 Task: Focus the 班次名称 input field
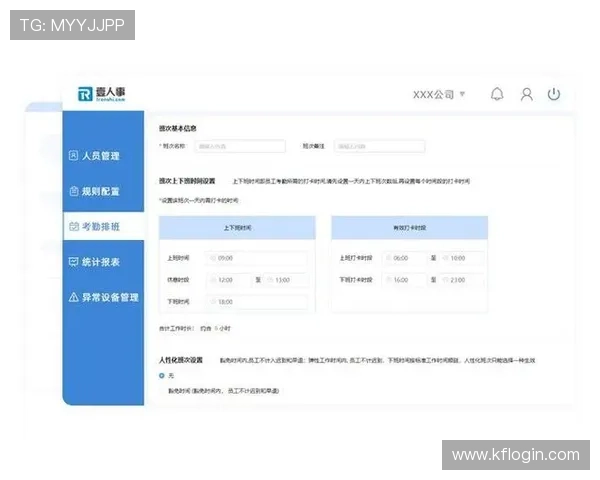pyautogui.click(x=240, y=146)
